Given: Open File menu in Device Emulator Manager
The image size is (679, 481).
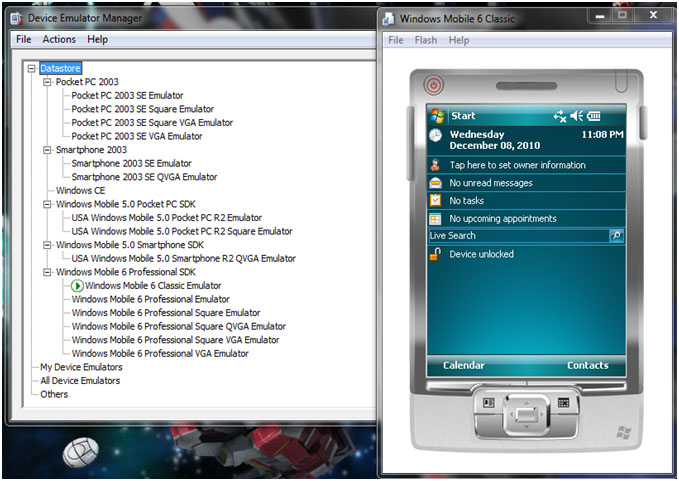Looking at the screenshot, I should (24, 39).
